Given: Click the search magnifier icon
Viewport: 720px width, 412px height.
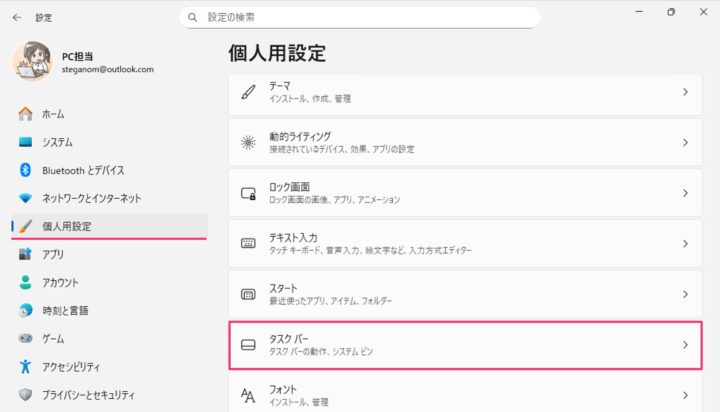Looking at the screenshot, I should [x=194, y=18].
